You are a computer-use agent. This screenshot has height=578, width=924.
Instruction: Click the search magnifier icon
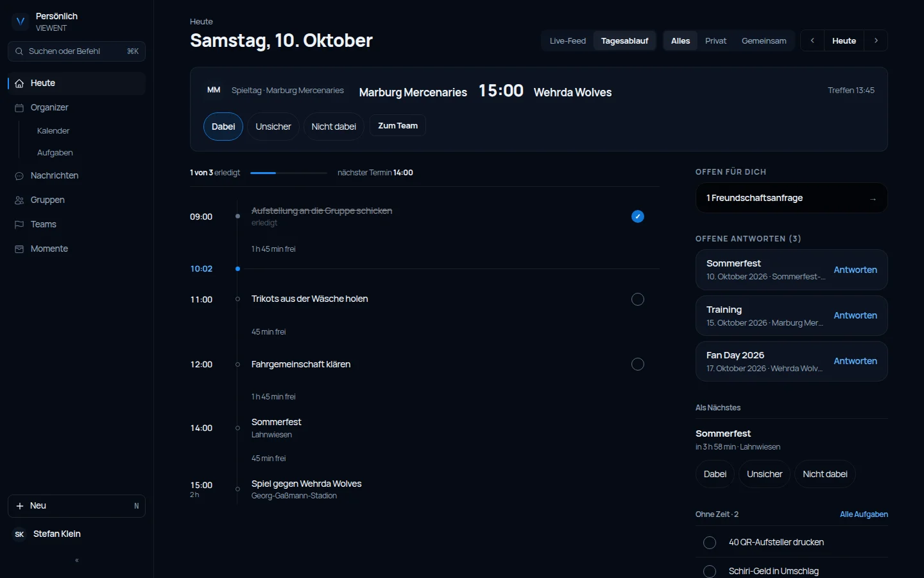click(x=19, y=51)
